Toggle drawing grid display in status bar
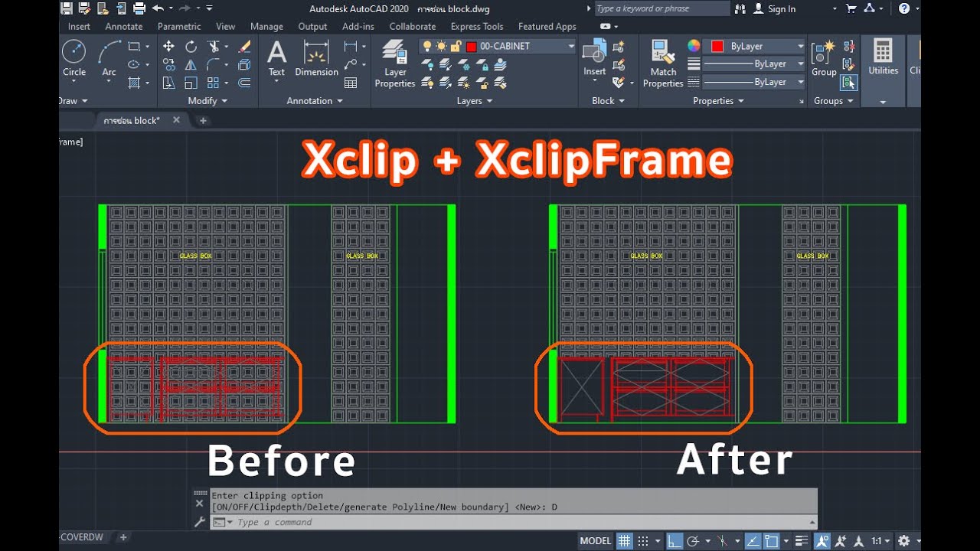 (x=625, y=541)
